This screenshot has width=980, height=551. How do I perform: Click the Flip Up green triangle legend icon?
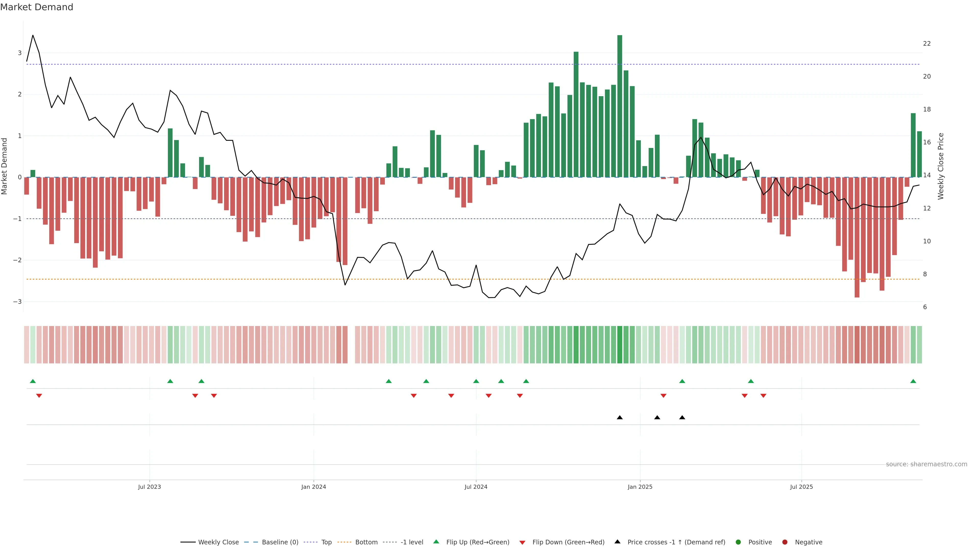(x=436, y=542)
